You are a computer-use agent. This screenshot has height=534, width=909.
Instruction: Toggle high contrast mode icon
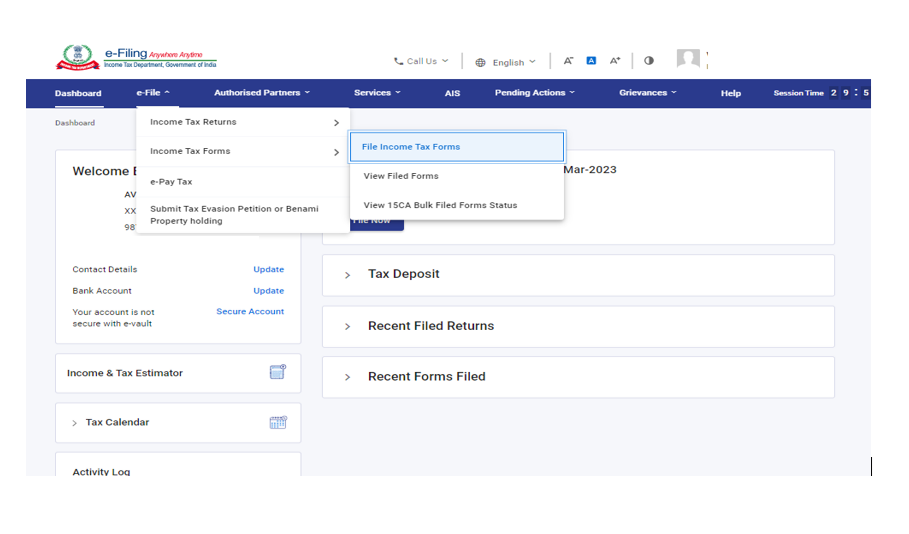649,61
